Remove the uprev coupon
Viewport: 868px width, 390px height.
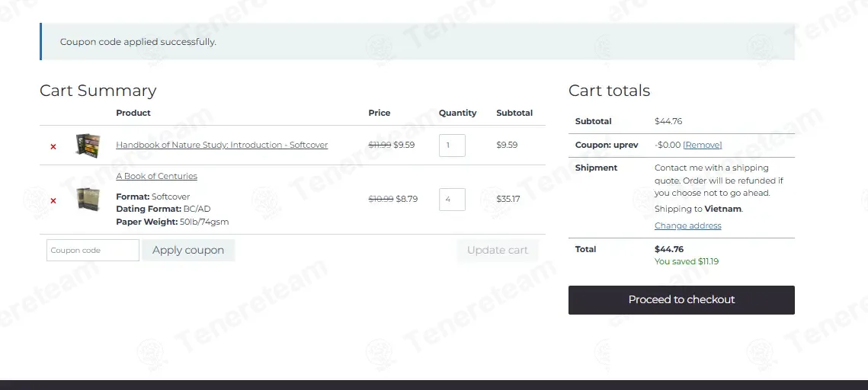click(703, 145)
